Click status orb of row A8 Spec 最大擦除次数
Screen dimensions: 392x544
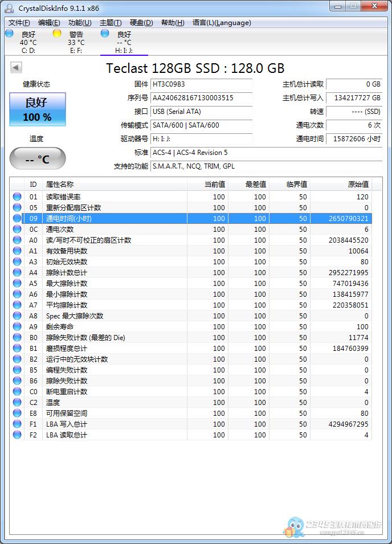pos(17,316)
